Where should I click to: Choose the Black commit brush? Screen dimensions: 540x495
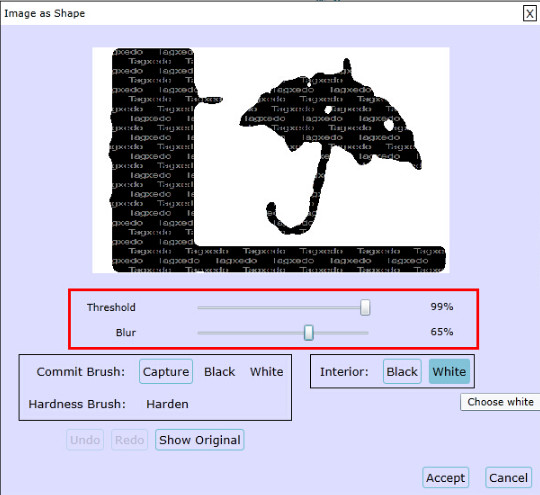[219, 372]
